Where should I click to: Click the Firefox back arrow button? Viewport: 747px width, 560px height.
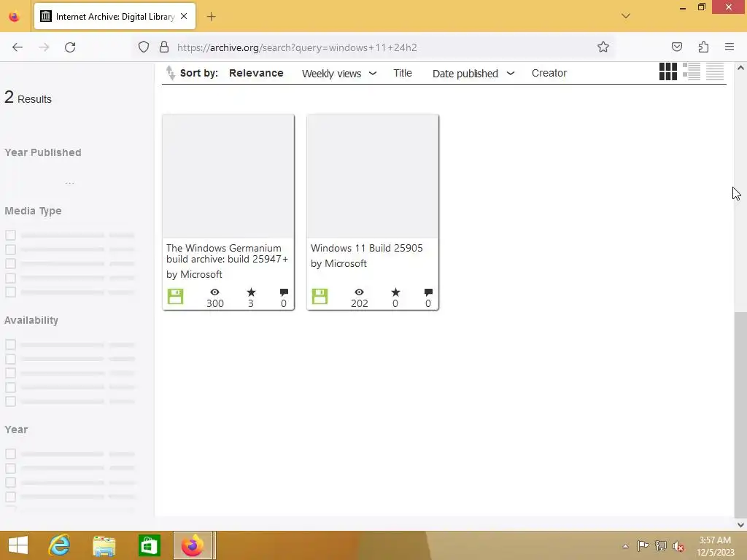point(18,47)
